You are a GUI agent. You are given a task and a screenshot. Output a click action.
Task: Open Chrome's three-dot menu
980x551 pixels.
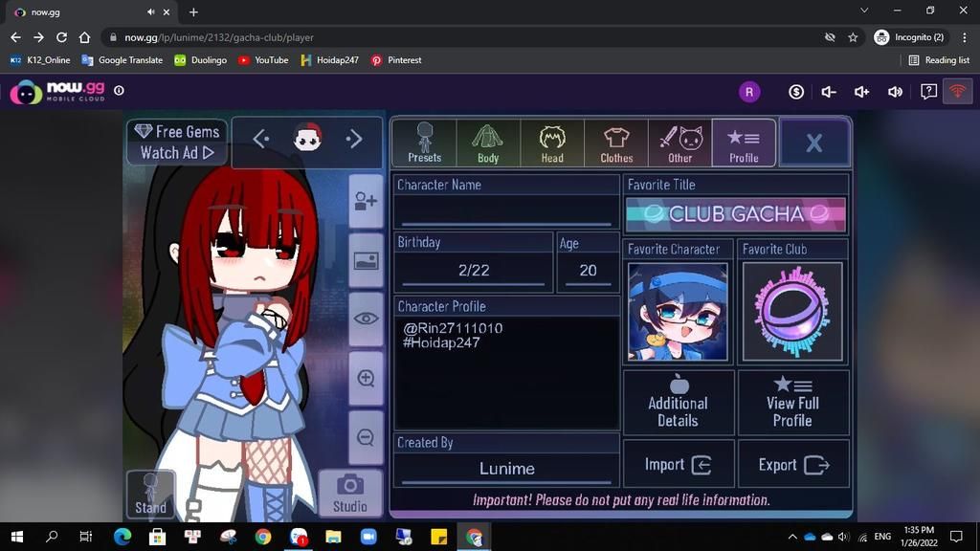pyautogui.click(x=965, y=37)
